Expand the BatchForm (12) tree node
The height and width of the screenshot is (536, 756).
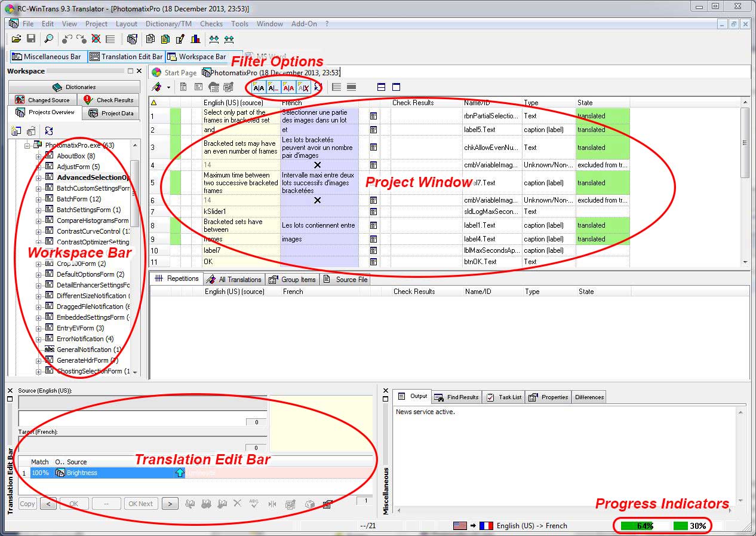pyautogui.click(x=39, y=199)
